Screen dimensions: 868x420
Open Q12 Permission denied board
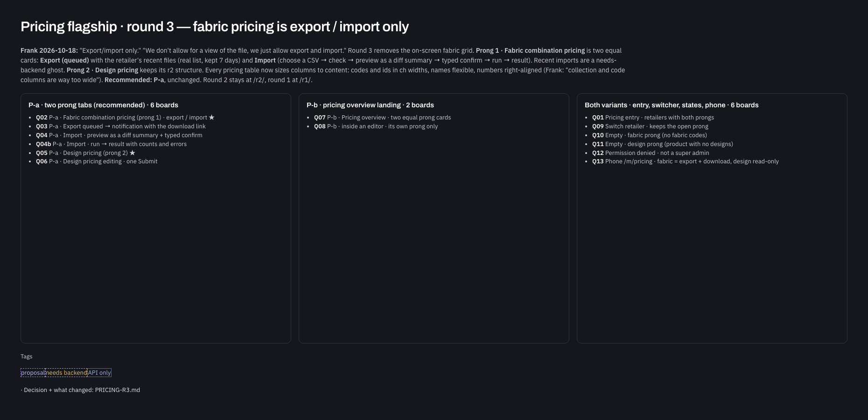tap(651, 153)
